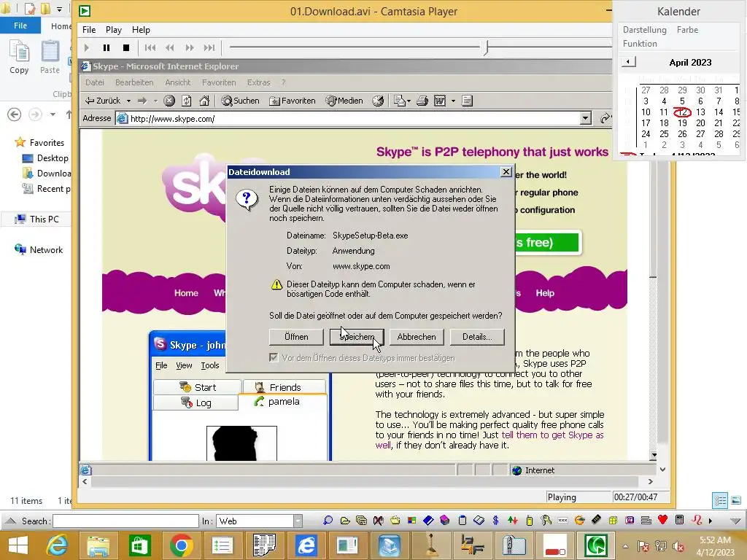
Task: Click Farbe in Kalender window
Action: 687,29
